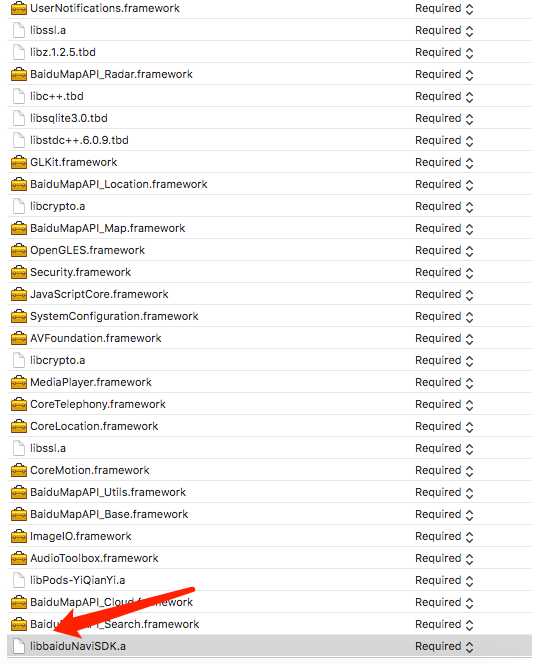547x664 pixels.
Task: Change Required status of ImageIO.framework
Action: tap(444, 537)
